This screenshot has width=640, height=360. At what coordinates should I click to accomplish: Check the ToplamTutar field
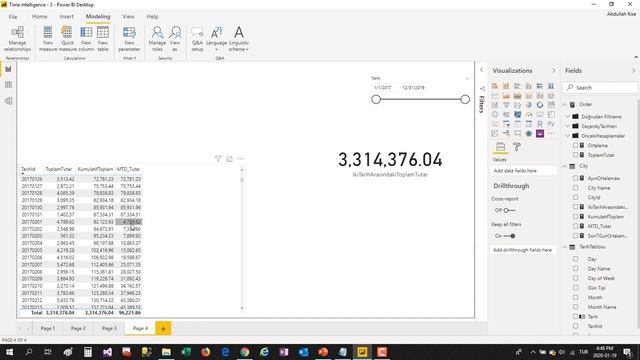pos(576,155)
